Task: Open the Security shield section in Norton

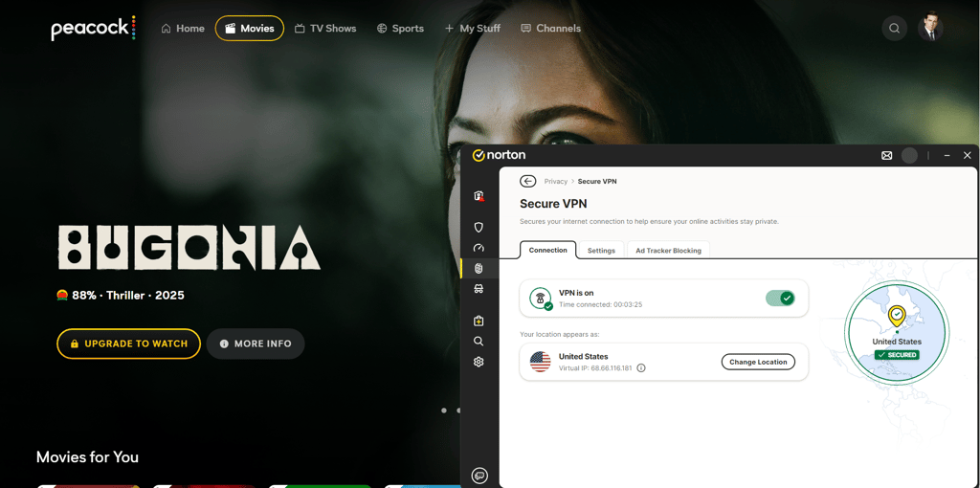Action: click(479, 227)
